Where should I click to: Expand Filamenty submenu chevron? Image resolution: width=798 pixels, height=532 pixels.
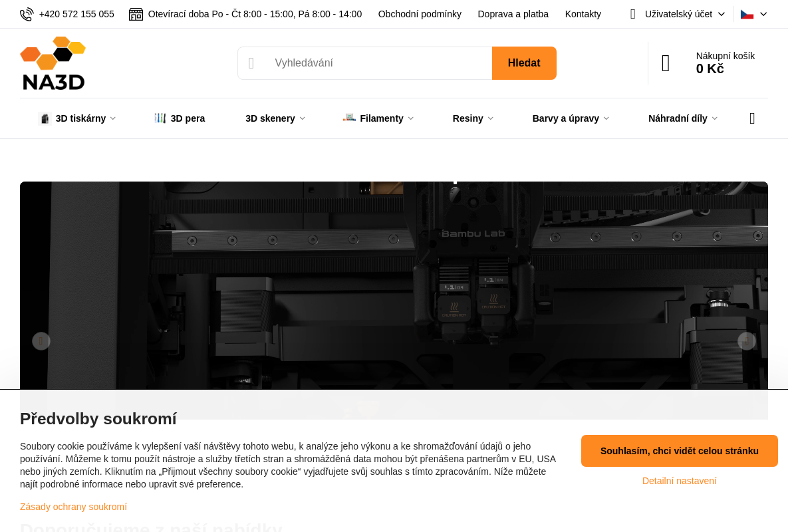click(410, 118)
